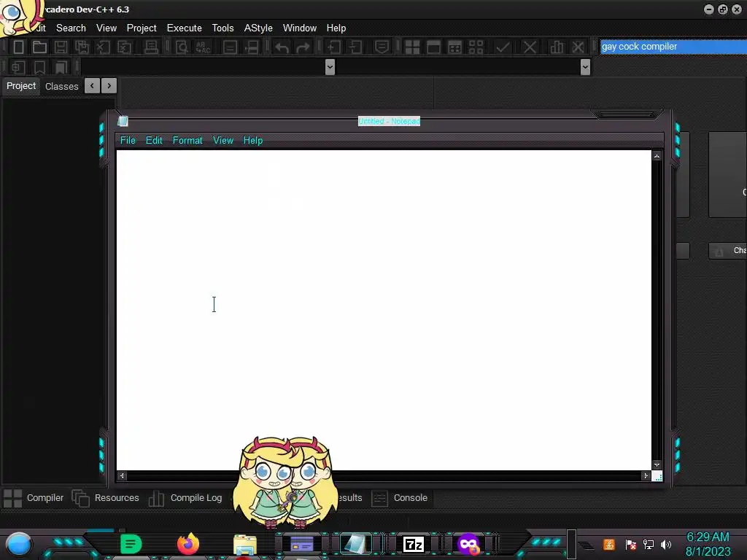Click the Replace text toolbar icon

203,47
